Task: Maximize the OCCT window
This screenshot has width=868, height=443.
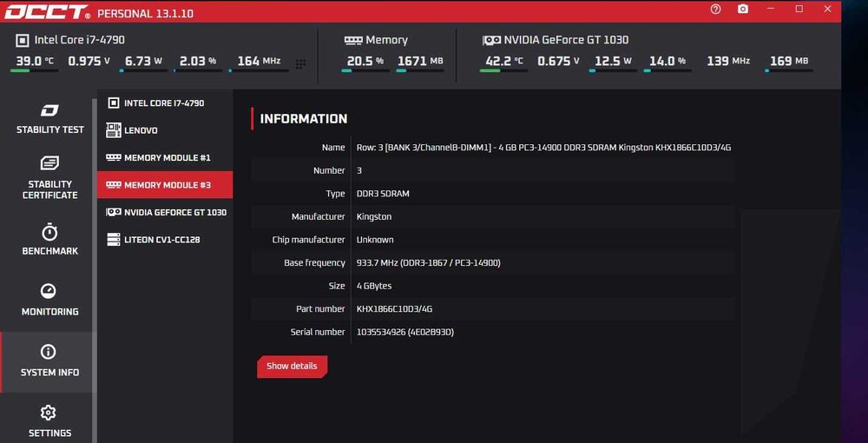Action: pos(799,9)
